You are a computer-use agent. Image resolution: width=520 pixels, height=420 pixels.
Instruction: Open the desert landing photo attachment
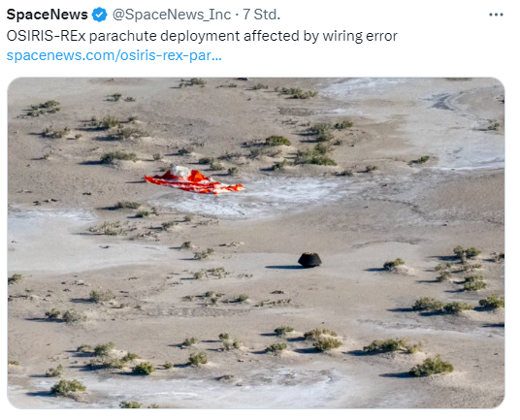point(256,243)
